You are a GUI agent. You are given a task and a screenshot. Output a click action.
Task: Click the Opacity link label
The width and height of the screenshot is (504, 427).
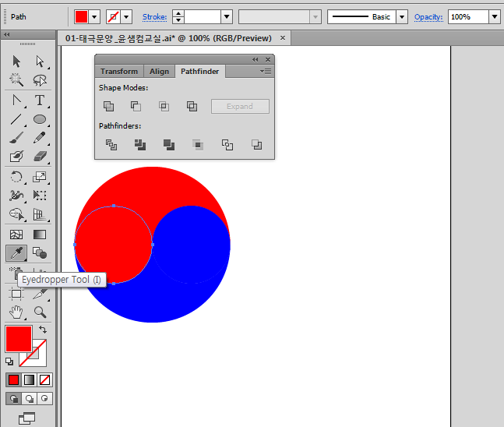pyautogui.click(x=428, y=16)
